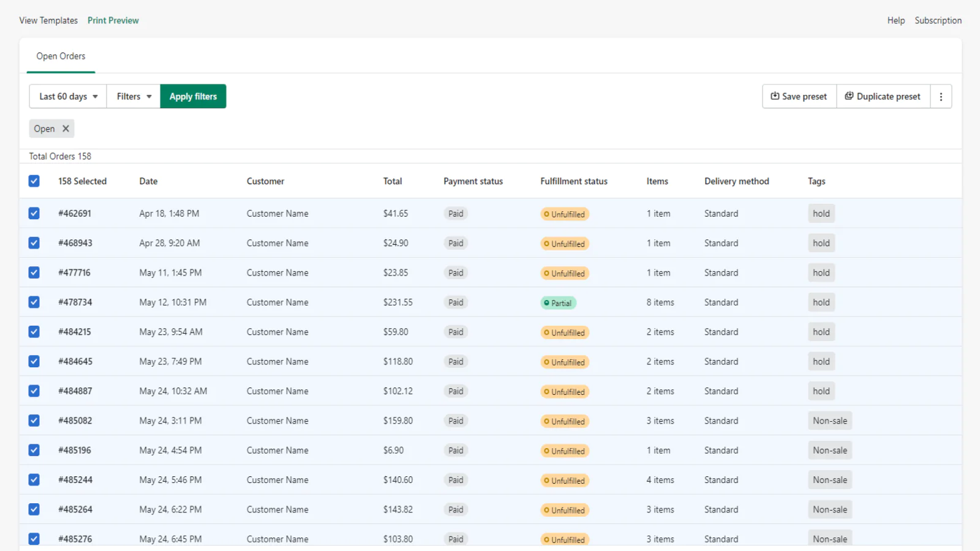Expand the Last 60 days date dropdown
The image size is (980, 551).
(x=68, y=97)
